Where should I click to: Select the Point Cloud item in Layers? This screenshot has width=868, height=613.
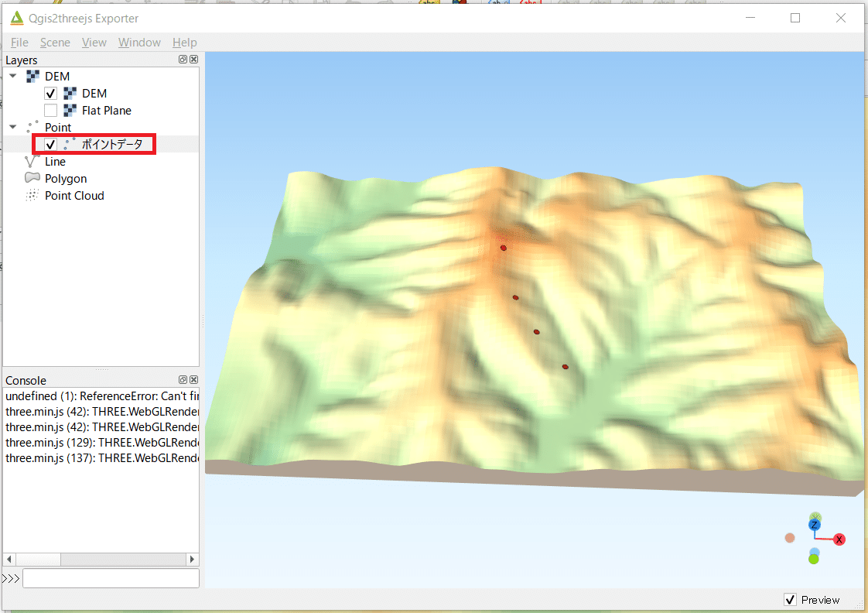click(74, 196)
